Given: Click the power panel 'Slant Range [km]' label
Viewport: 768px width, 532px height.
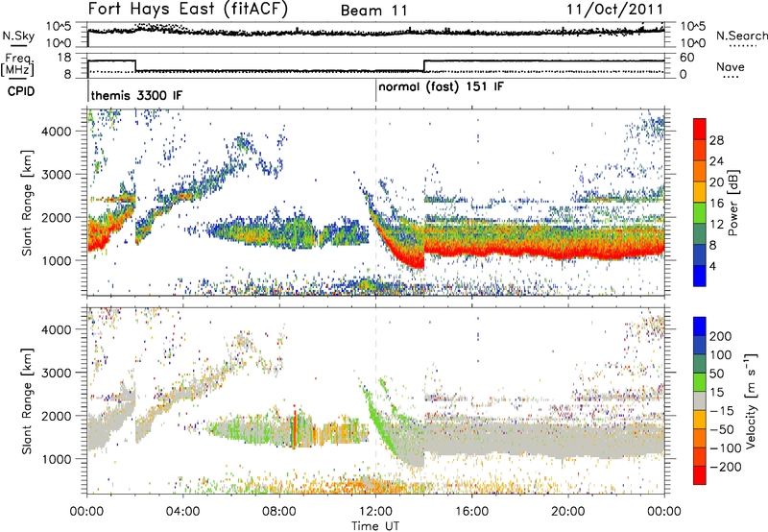Looking at the screenshot, I should (28, 203).
